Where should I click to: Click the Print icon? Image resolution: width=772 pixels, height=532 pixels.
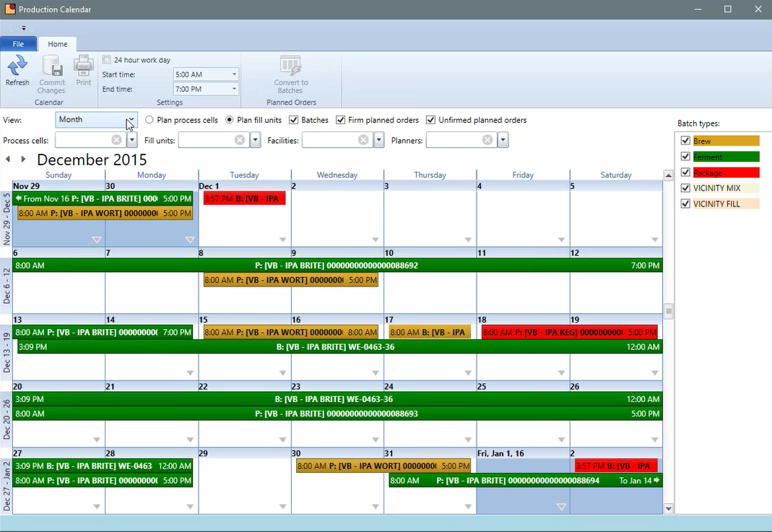tap(84, 67)
